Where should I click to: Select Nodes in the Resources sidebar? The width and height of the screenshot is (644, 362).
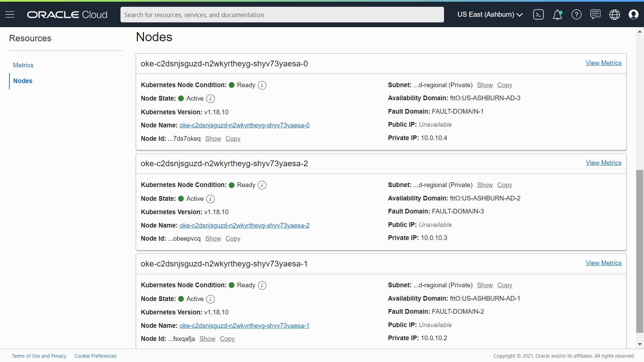[23, 81]
